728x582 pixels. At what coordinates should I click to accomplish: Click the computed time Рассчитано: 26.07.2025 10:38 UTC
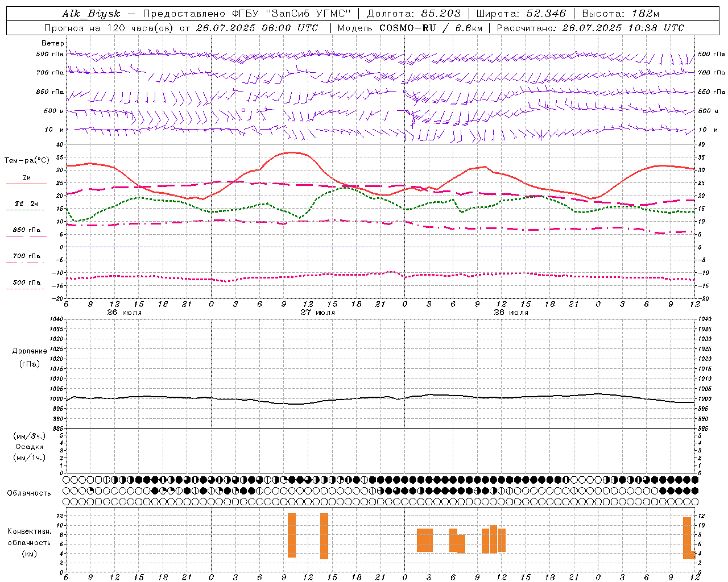point(590,28)
